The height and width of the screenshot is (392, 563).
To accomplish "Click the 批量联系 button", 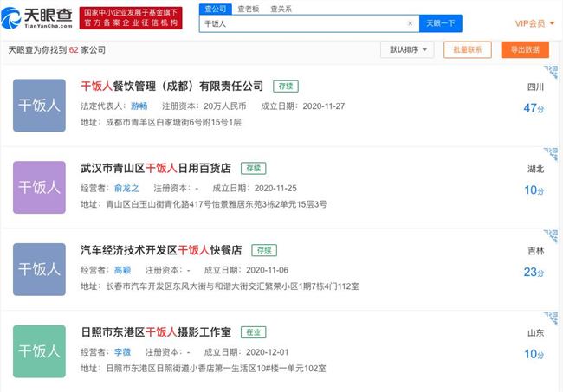I will point(468,49).
